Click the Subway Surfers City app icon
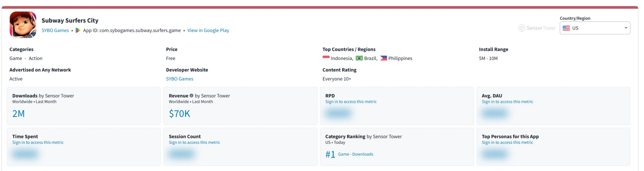644x171 pixels. click(x=23, y=25)
